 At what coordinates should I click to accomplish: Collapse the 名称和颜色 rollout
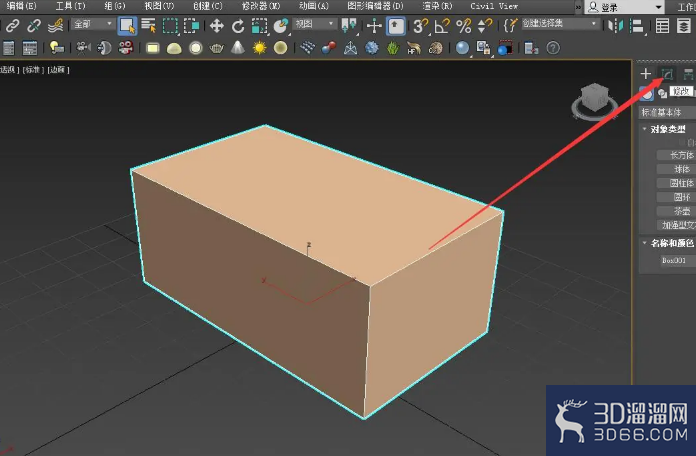click(x=668, y=243)
